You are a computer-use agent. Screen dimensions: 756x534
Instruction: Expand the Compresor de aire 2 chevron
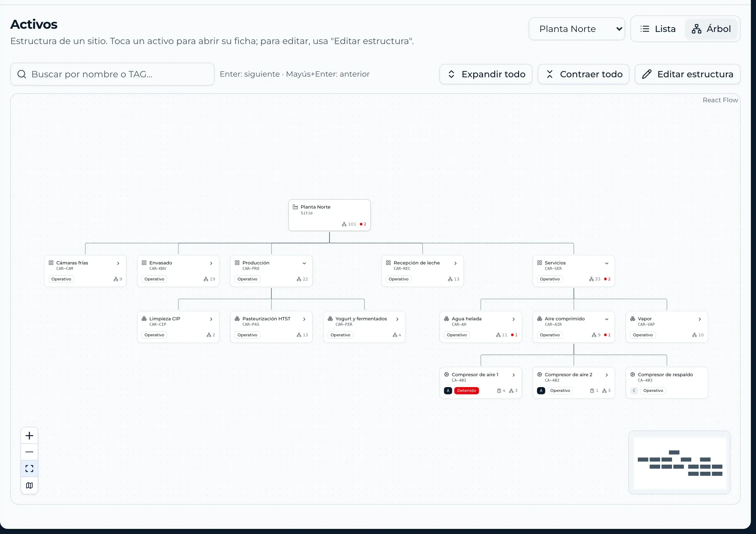tap(607, 375)
